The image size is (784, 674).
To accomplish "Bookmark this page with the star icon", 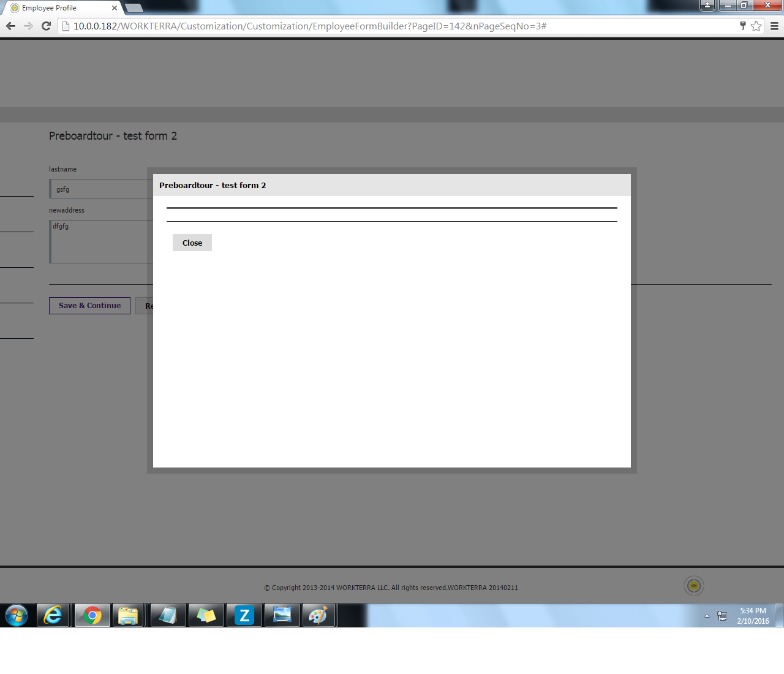I will [756, 26].
